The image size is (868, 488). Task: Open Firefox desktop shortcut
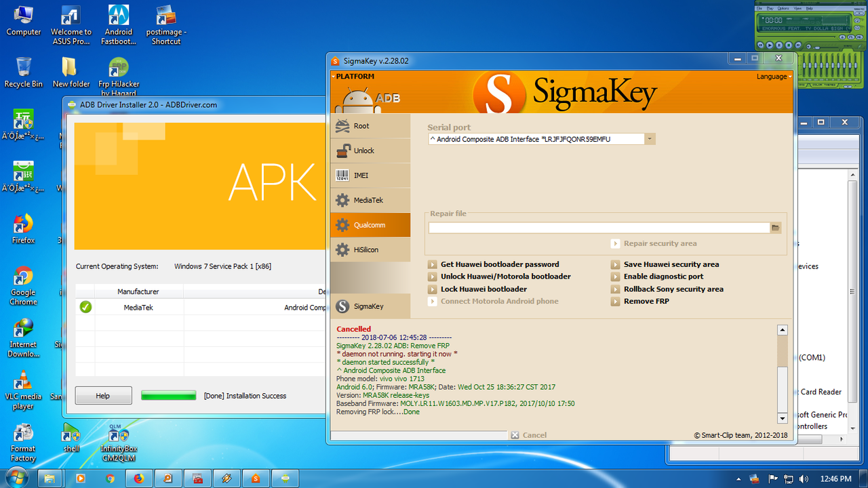tap(24, 228)
